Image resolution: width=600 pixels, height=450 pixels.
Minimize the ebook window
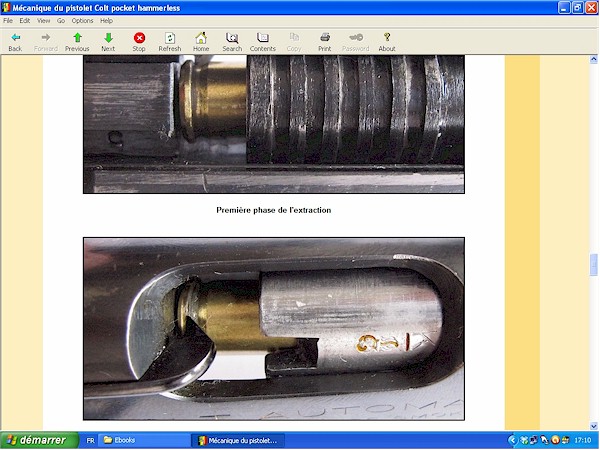(564, 8)
